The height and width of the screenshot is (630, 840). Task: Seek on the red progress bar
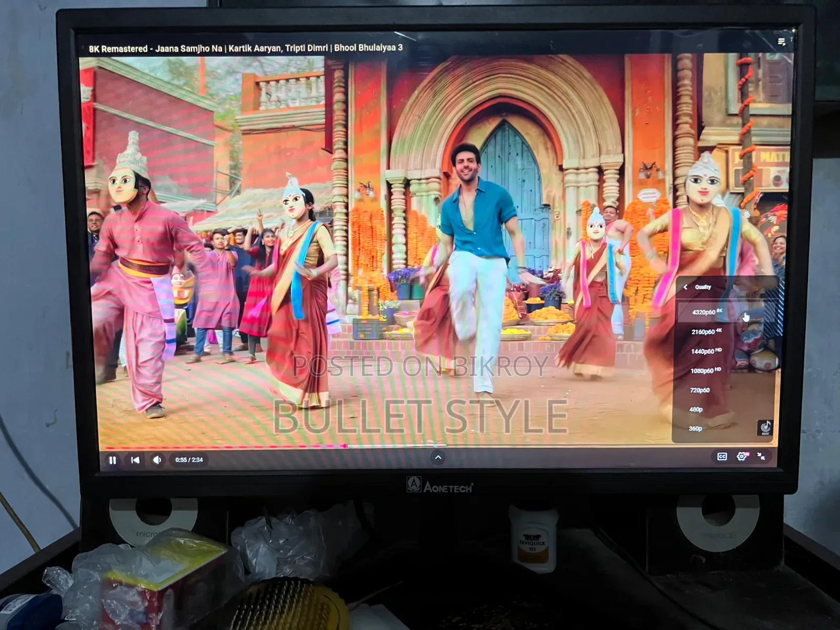226,447
